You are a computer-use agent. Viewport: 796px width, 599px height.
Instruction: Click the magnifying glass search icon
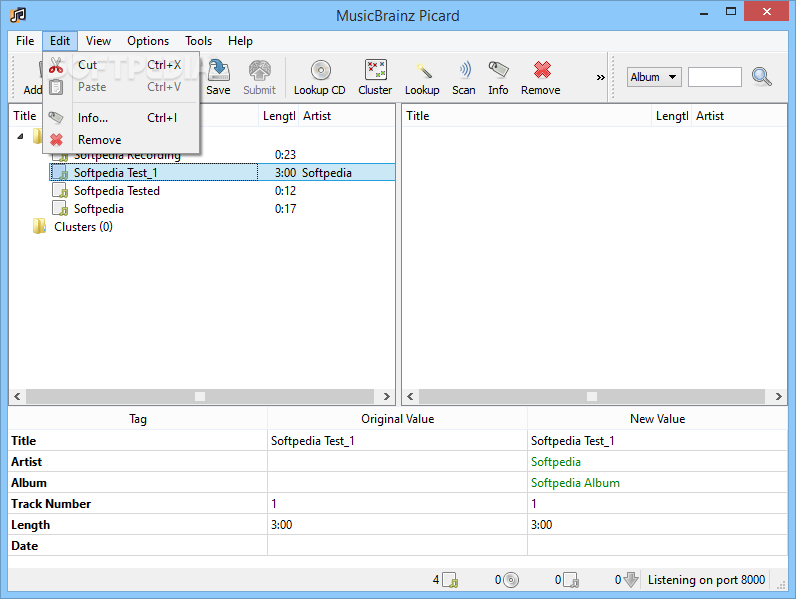(x=761, y=77)
